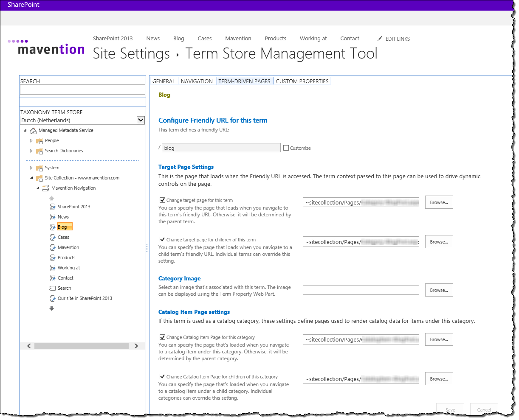The height and width of the screenshot is (420, 519).
Task: Open the Products link in top navigation
Action: coord(275,38)
